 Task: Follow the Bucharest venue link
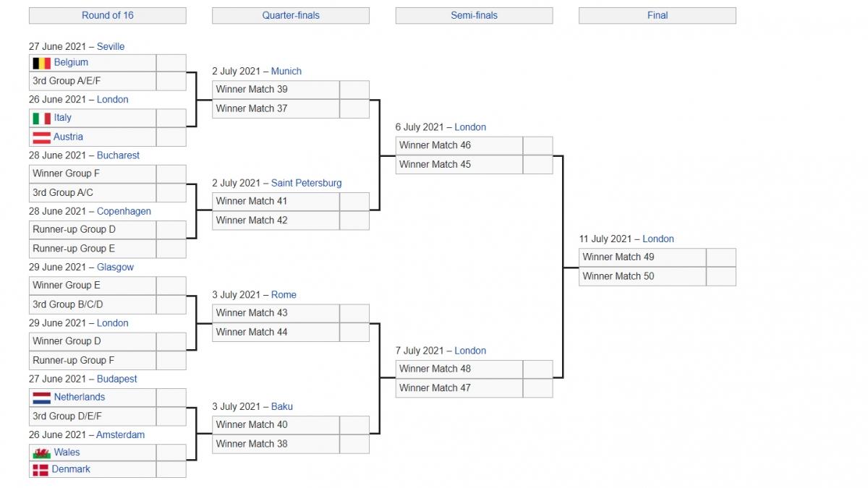point(118,155)
